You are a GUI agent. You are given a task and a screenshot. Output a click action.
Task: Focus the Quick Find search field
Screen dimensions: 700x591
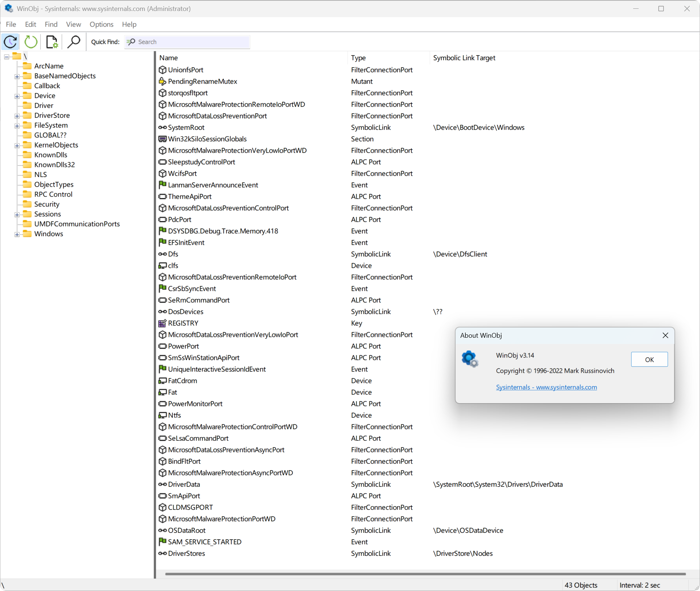click(187, 42)
